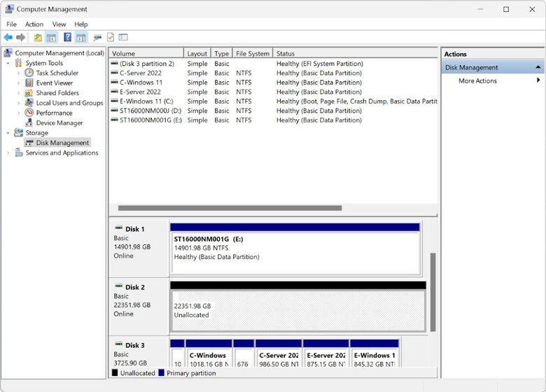This screenshot has height=392, width=546.
Task: Open the View menu
Action: click(x=59, y=24)
